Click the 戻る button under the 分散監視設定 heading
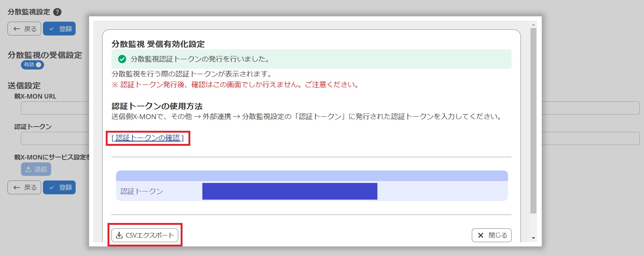Image resolution: width=644 pixels, height=256 pixels. click(x=24, y=29)
